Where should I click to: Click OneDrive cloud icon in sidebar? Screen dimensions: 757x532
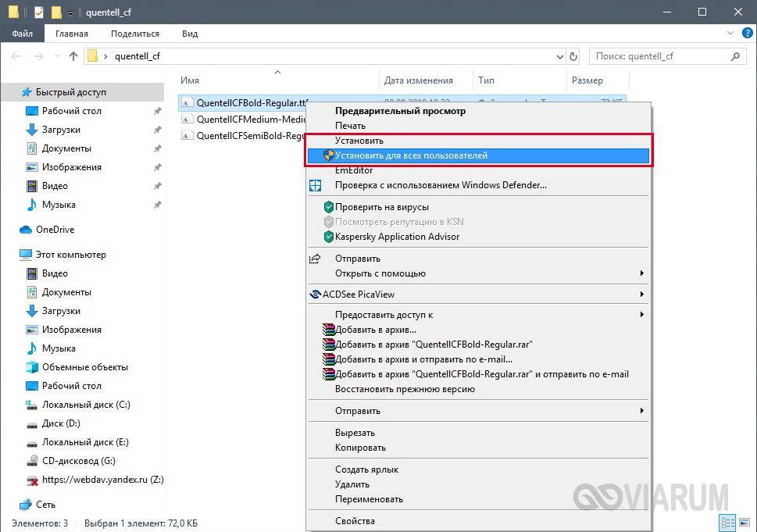click(x=27, y=230)
